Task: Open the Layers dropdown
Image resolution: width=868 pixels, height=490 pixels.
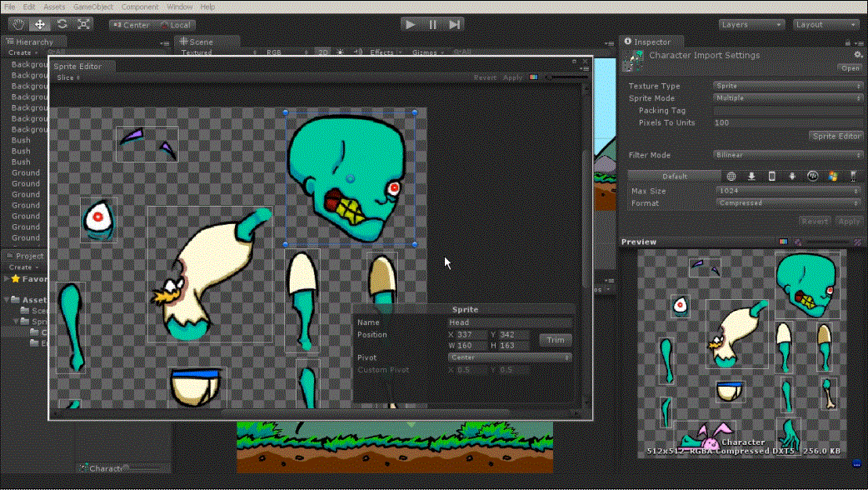Action: pyautogui.click(x=751, y=25)
